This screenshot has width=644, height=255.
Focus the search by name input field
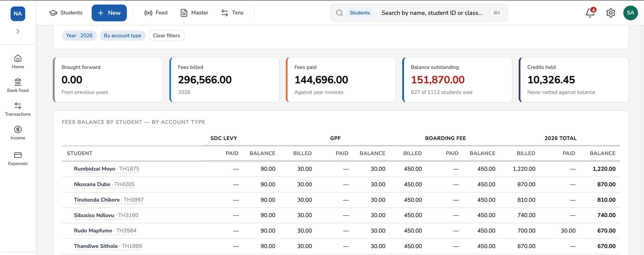(x=432, y=13)
